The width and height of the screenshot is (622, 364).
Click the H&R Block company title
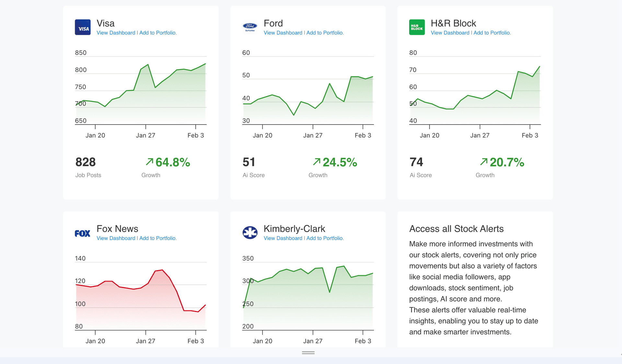click(x=453, y=23)
